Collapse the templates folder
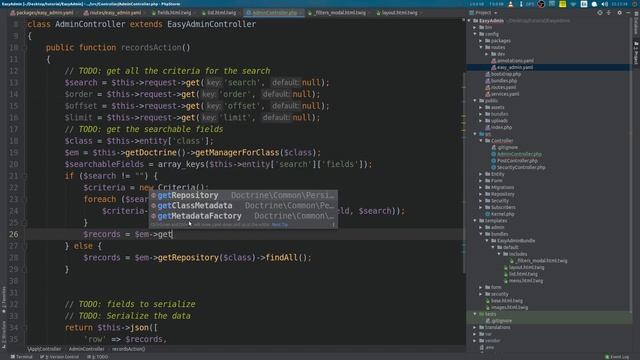The image size is (640, 360). tap(475, 220)
